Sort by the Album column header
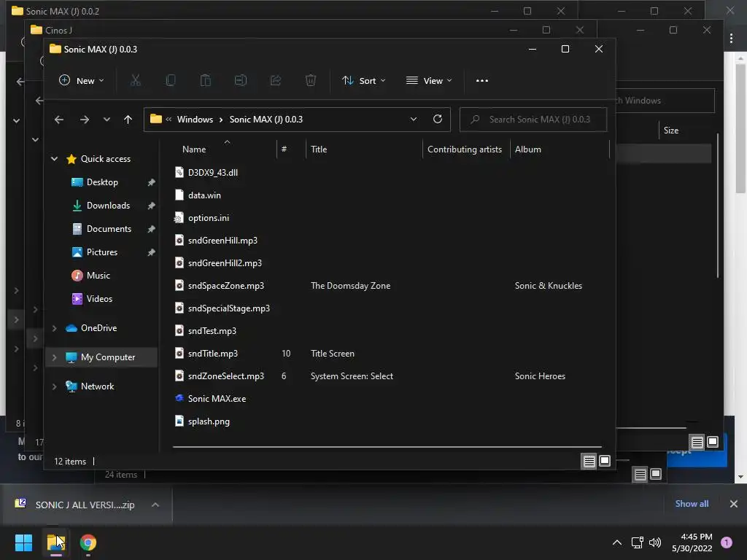Viewport: 747px width, 560px height. (528, 149)
